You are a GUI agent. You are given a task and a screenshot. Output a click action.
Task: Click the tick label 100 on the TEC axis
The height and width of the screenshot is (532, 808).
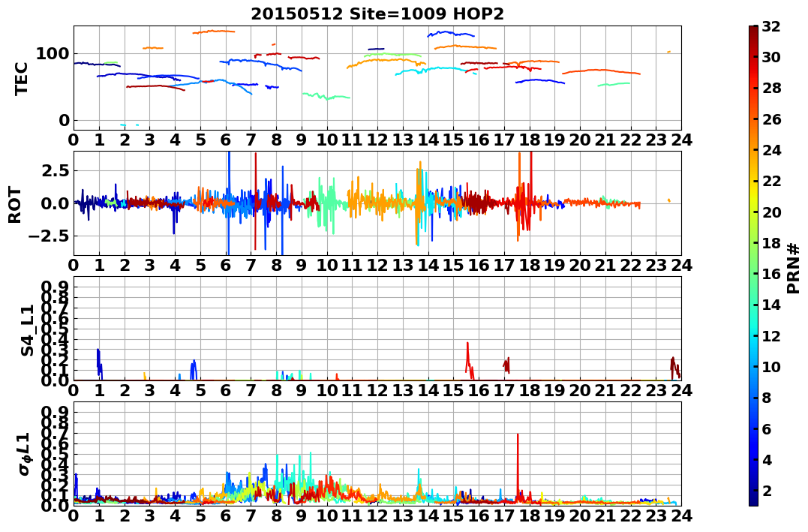point(53,53)
